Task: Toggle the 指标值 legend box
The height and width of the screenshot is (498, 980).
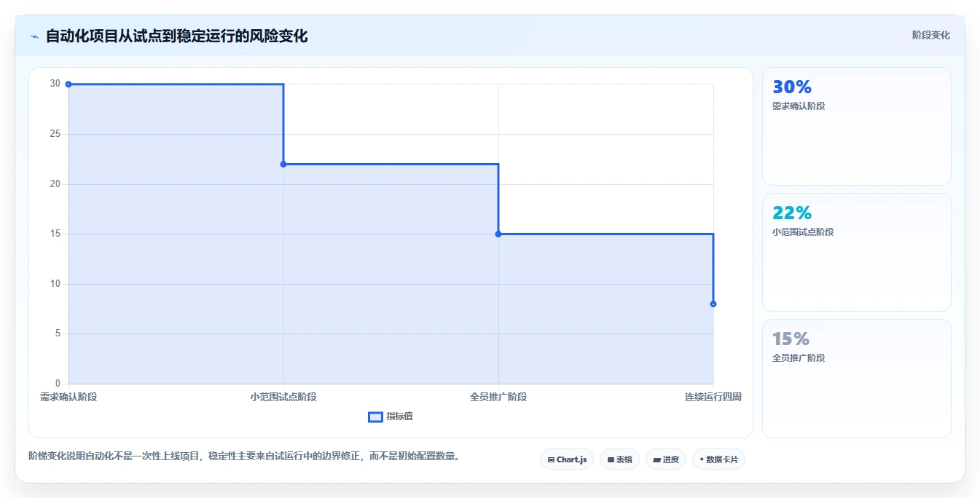Action: tap(375, 416)
